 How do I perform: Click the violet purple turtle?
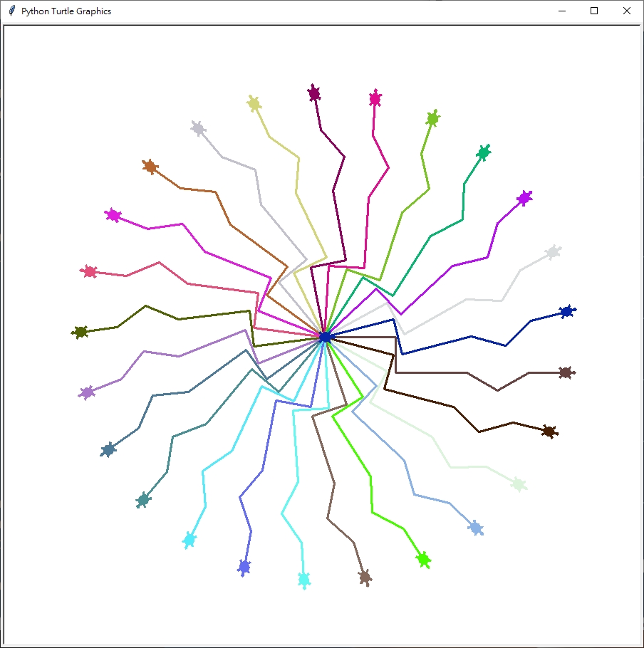[x=524, y=197]
